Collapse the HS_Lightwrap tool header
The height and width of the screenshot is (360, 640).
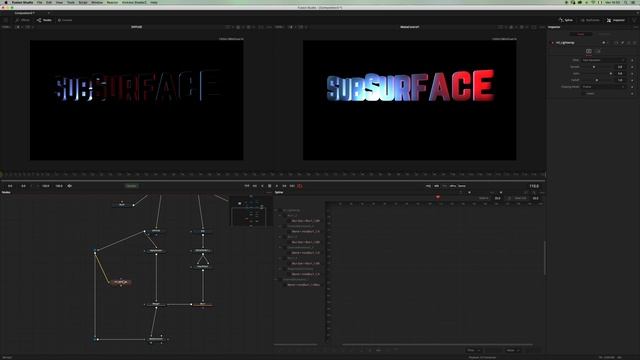(x=553, y=42)
